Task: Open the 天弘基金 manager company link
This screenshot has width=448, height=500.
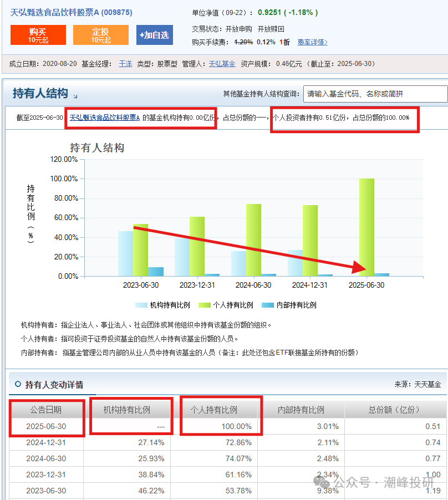Action: [x=222, y=64]
